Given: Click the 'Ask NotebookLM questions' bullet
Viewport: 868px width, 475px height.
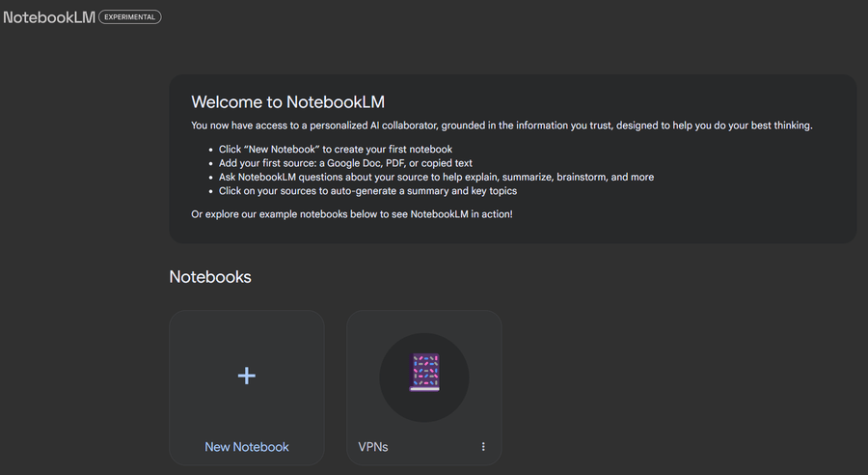Looking at the screenshot, I should (x=436, y=178).
